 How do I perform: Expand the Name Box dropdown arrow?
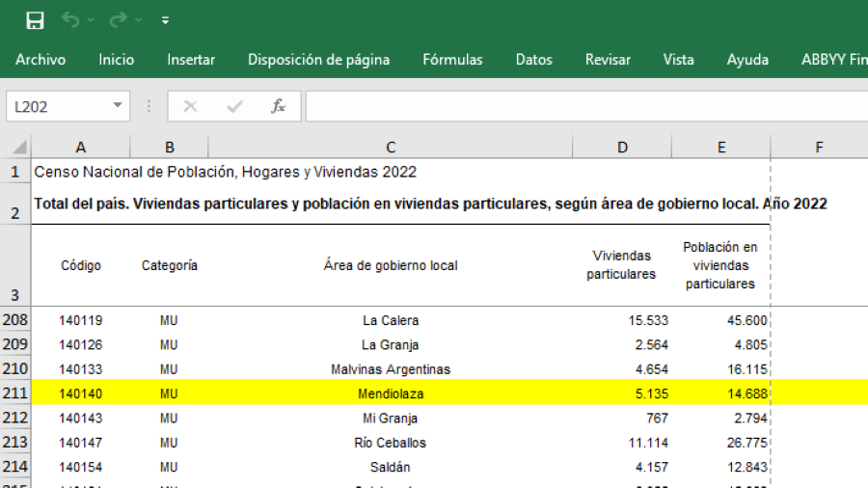pyautogui.click(x=118, y=106)
